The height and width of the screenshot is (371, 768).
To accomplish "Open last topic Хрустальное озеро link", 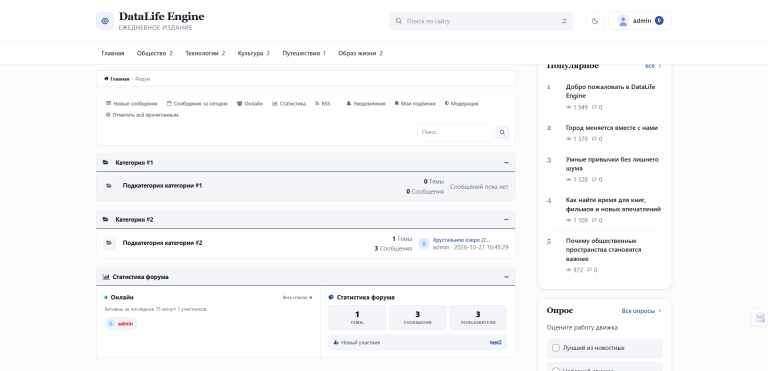I will pyautogui.click(x=461, y=240).
